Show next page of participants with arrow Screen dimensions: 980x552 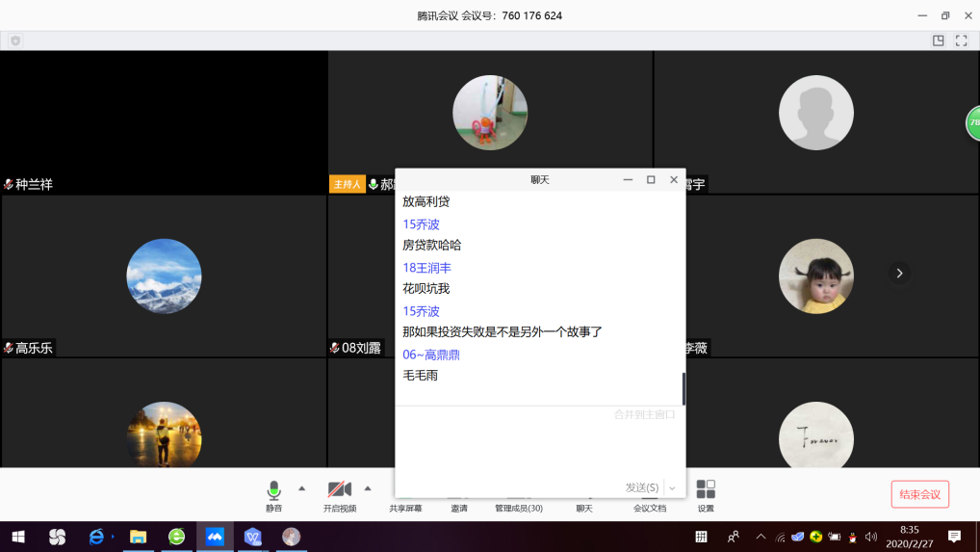pyautogui.click(x=899, y=274)
